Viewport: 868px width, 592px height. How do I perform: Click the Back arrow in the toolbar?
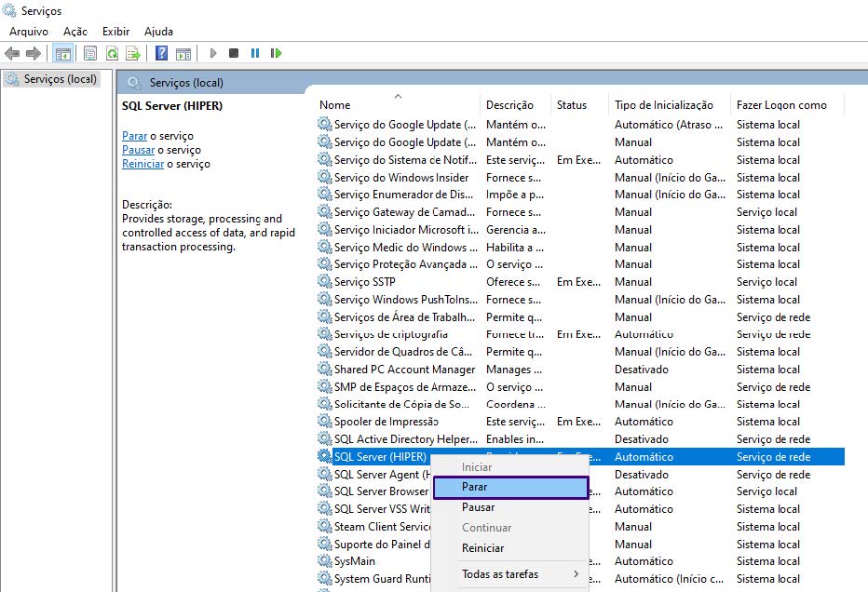coord(12,54)
